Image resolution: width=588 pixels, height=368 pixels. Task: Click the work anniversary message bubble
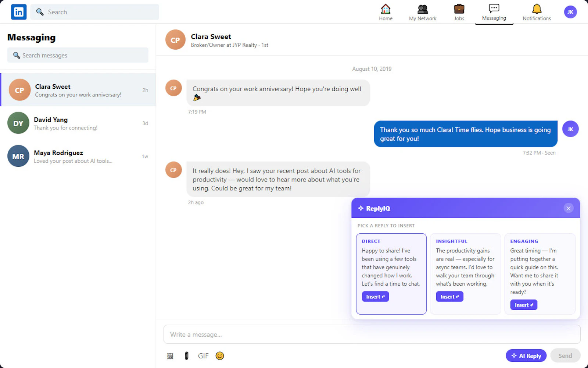278,93
